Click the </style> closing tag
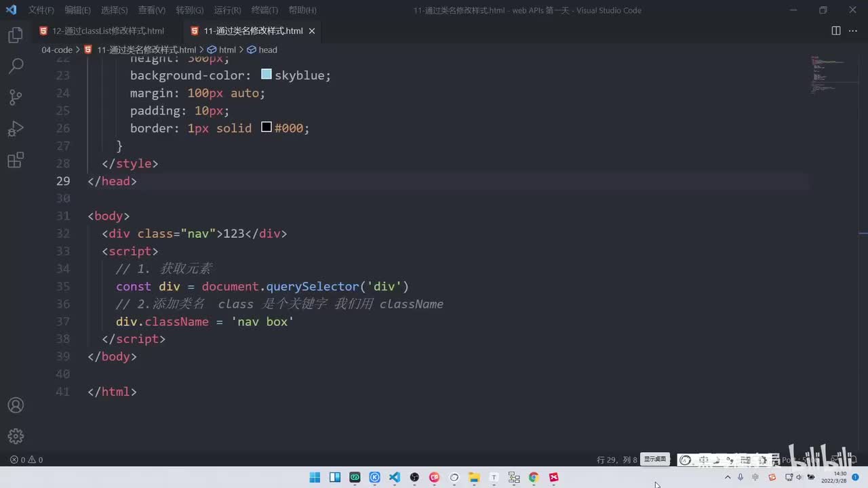The width and height of the screenshot is (868, 488). pos(130,163)
